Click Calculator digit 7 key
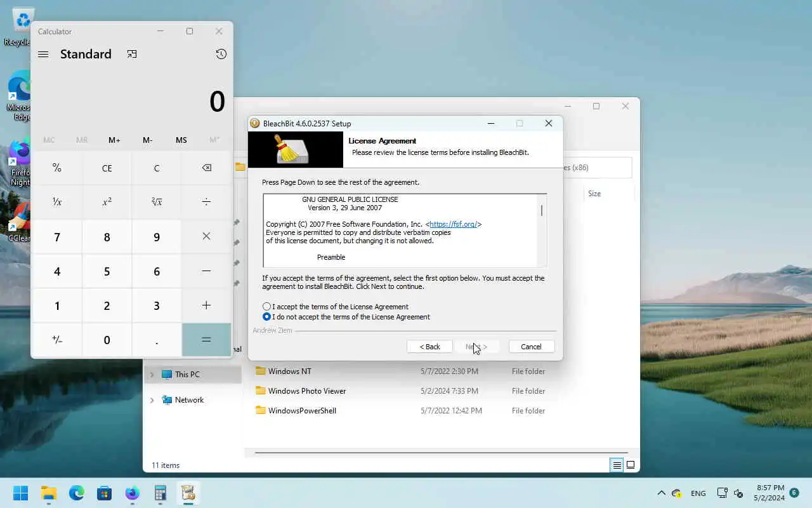 click(57, 237)
